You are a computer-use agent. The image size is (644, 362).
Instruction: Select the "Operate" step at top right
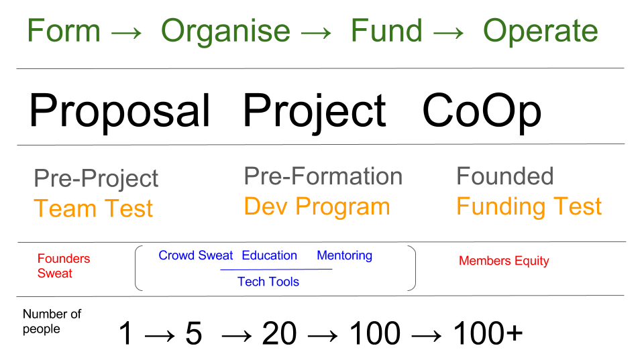[540, 32]
